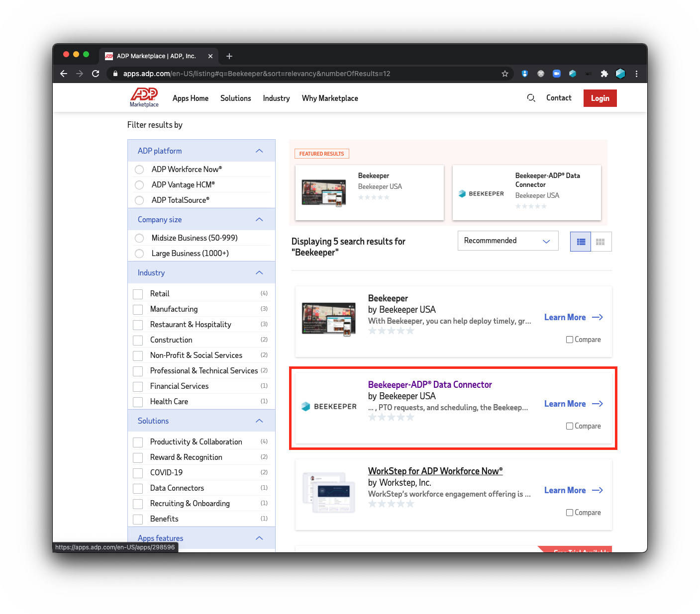Check Health Care filter
The height and width of the screenshot is (614, 700).
point(138,402)
